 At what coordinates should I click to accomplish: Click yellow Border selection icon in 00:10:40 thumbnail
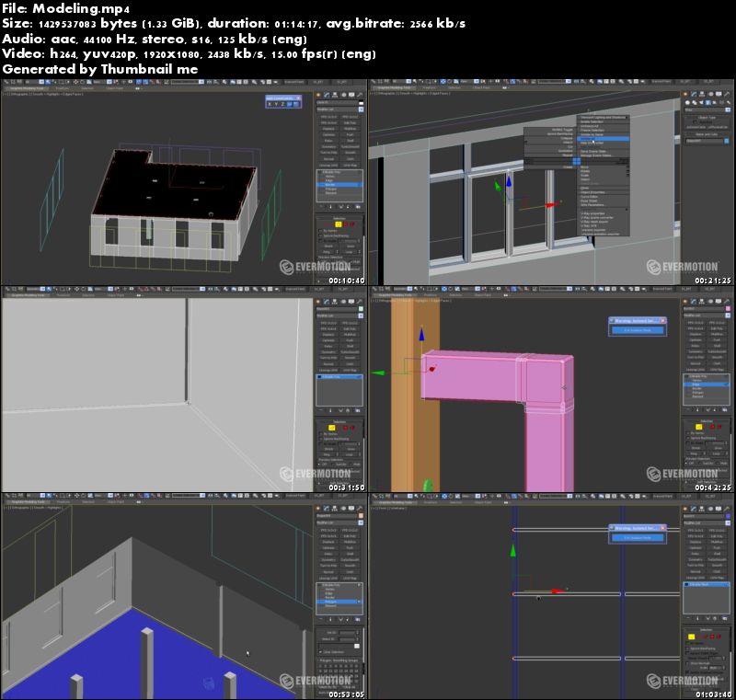tap(339, 224)
